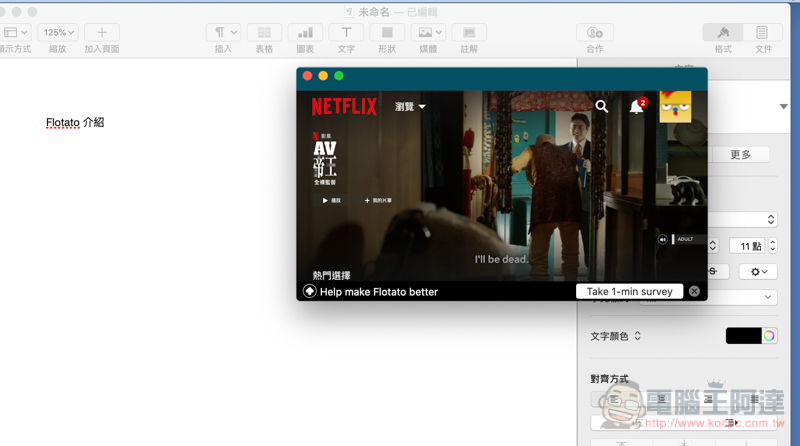Insert a shape from the Pages toolbar
Viewport: 800px width, 446px height.
387,32
